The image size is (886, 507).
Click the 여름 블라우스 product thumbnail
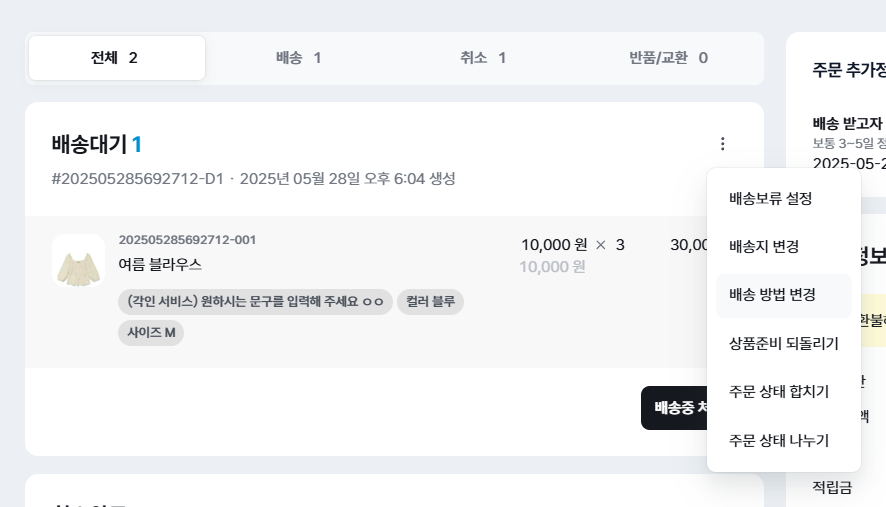tap(79, 261)
